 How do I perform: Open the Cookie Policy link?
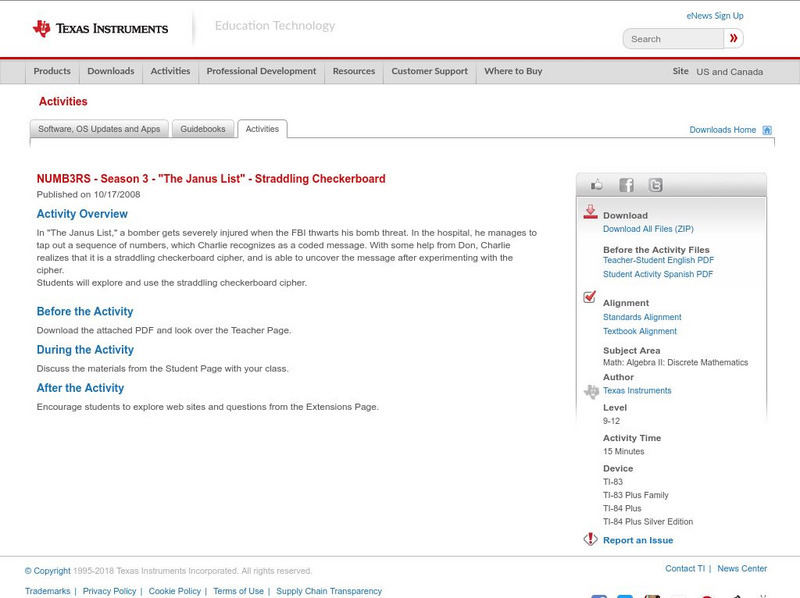tap(174, 591)
